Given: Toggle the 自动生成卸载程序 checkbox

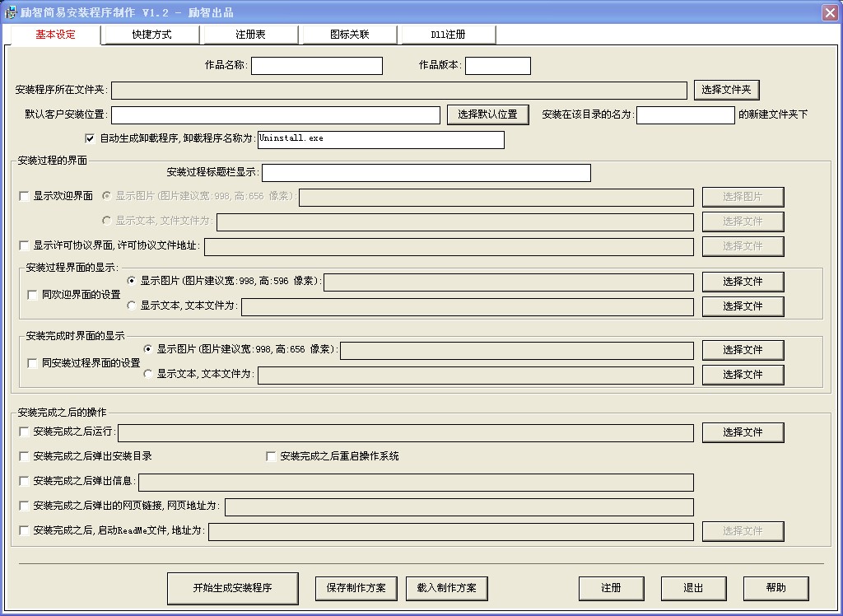Looking at the screenshot, I should (90, 138).
